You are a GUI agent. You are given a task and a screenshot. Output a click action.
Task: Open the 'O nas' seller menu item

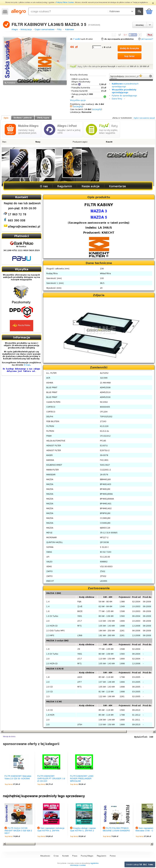[44, 186]
